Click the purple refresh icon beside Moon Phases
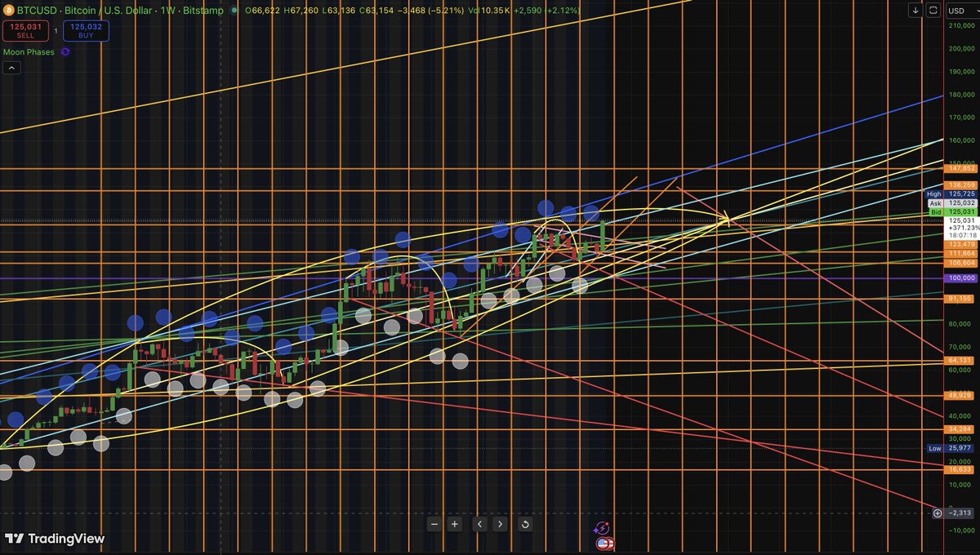980x555 pixels. [65, 52]
